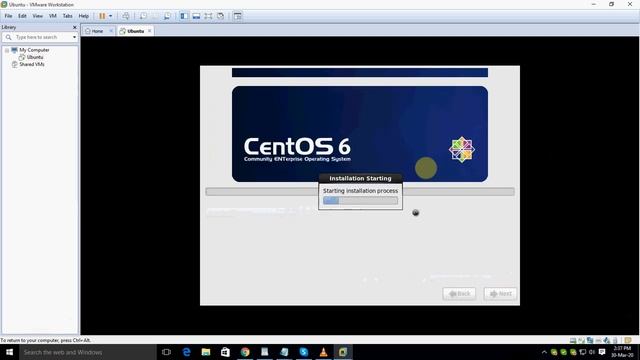
Task: Click the console view toolbar icon
Action: point(238,16)
